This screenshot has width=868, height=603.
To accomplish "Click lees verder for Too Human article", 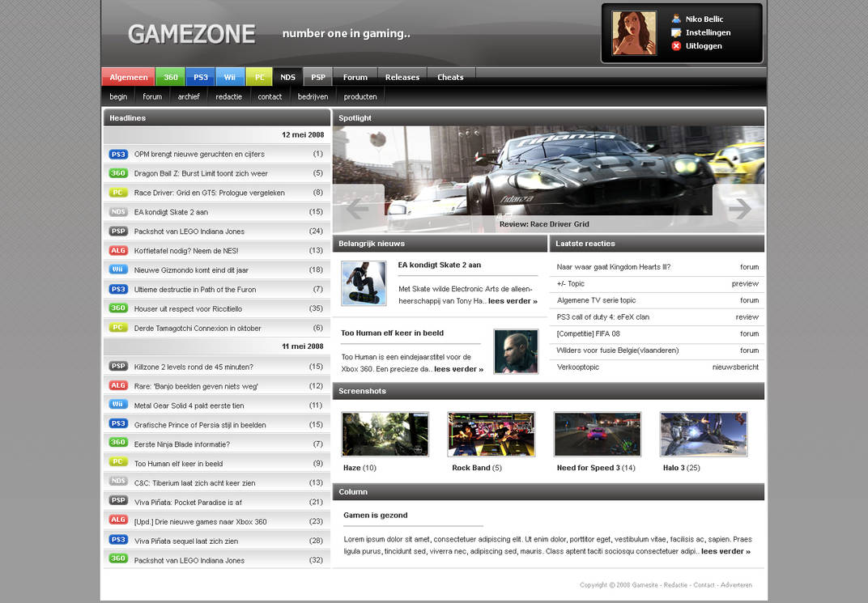I will point(458,369).
